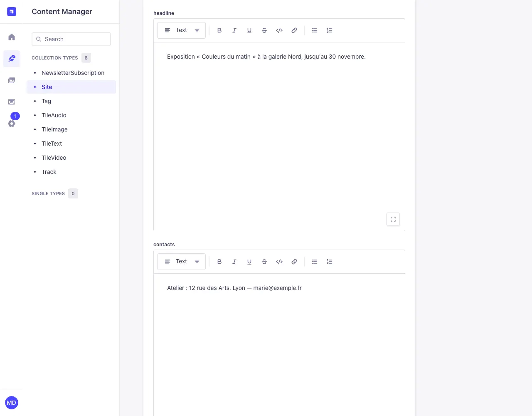Screen dimensions: 532x416
Task: Toggle inline code in contacts editor
Action: coord(279,262)
